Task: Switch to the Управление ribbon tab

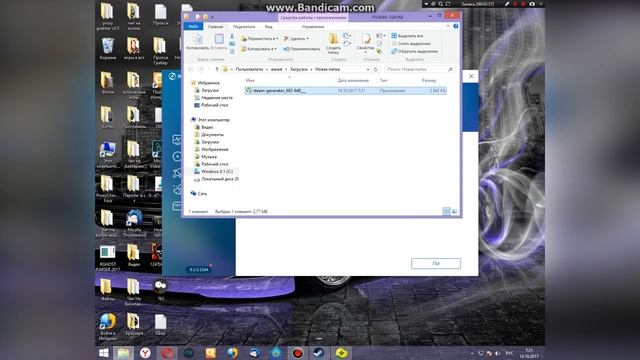Action: [313, 27]
